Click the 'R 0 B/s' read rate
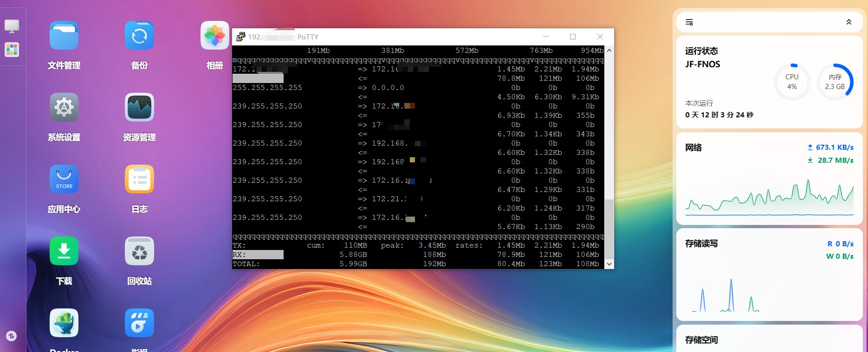The height and width of the screenshot is (352, 868). pyautogui.click(x=841, y=243)
